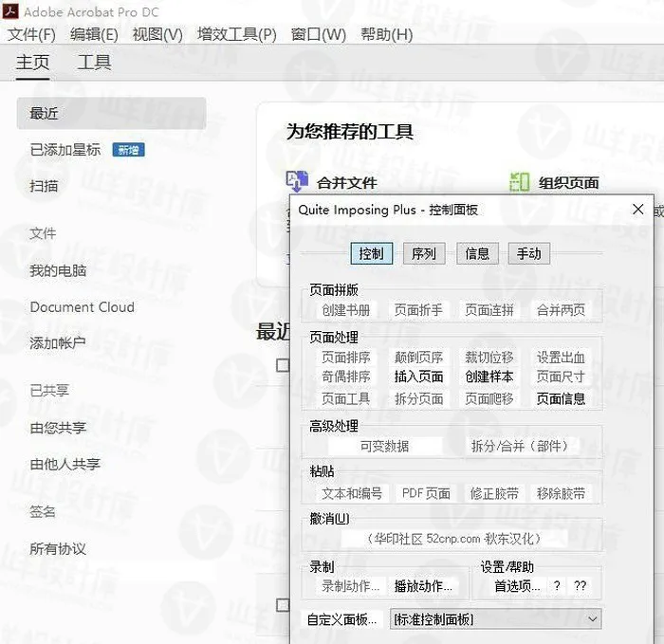Click the Combine Files (合并文件) icon
The image size is (664, 644).
point(298,182)
